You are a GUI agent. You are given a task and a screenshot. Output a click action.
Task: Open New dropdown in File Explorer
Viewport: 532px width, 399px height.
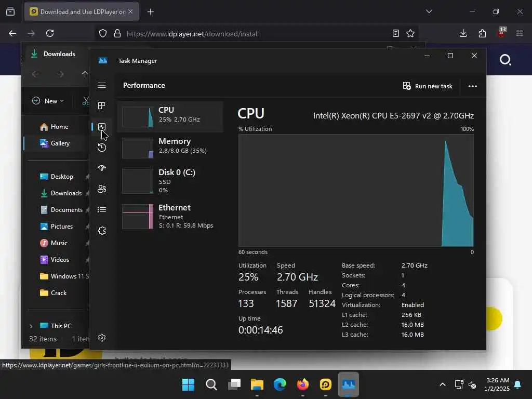click(x=48, y=101)
